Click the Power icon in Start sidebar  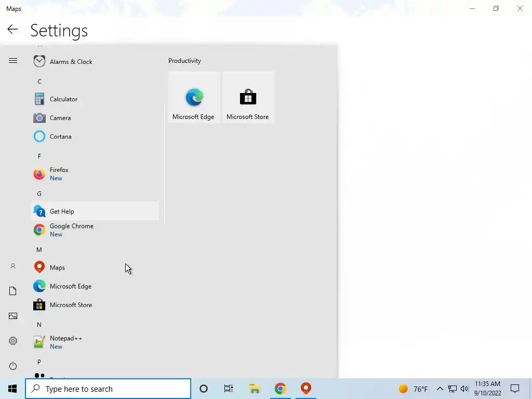[x=13, y=366]
